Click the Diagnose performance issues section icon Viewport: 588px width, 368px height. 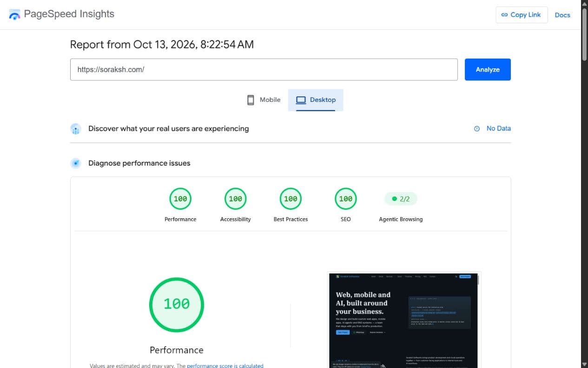coord(76,163)
